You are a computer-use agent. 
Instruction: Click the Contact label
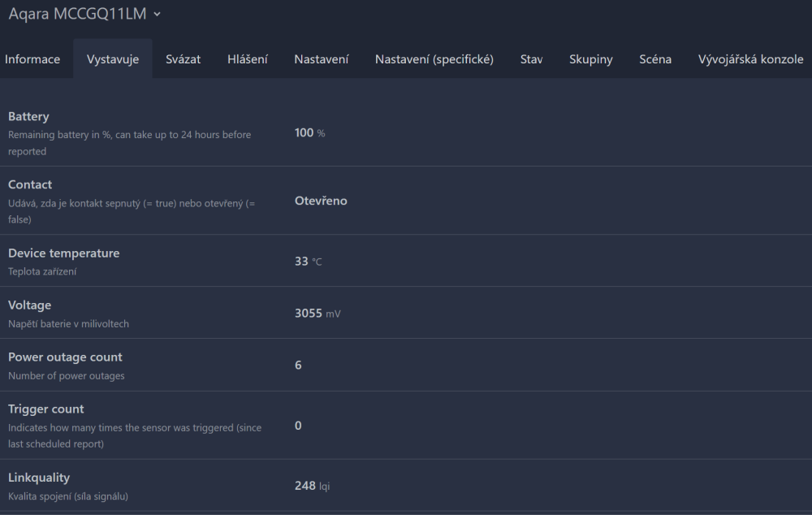(x=30, y=184)
